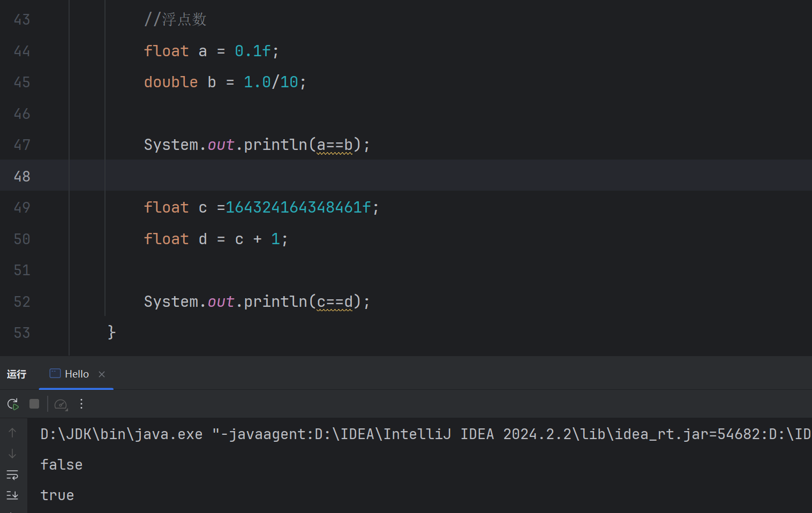Viewport: 812px width, 513px height.
Task: Click the java.exe command line output
Action: 426,434
